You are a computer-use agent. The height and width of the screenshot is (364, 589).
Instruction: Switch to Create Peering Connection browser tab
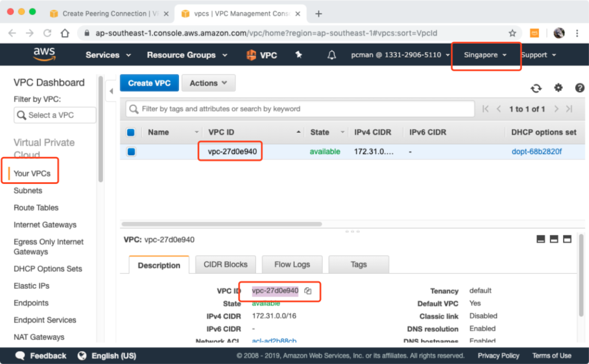point(109,14)
